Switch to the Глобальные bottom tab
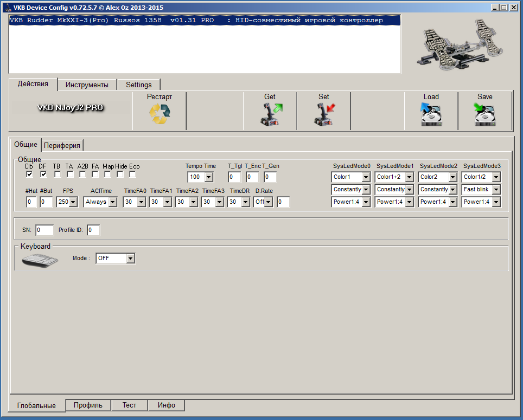Image resolution: width=523 pixels, height=420 pixels. (x=37, y=406)
